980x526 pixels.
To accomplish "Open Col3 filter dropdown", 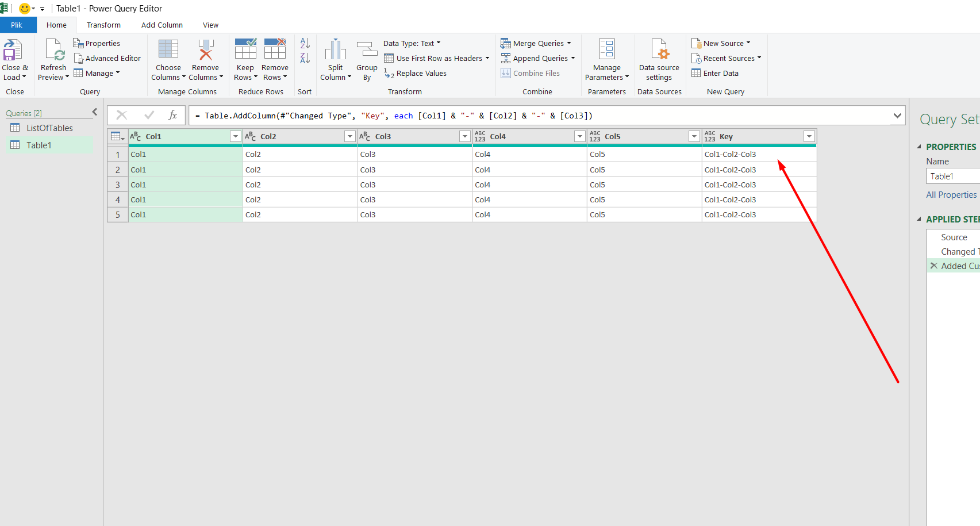I will point(465,136).
